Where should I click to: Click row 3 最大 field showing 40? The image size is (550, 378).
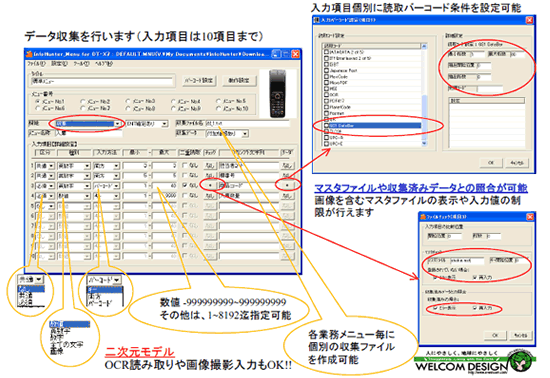click(x=165, y=185)
